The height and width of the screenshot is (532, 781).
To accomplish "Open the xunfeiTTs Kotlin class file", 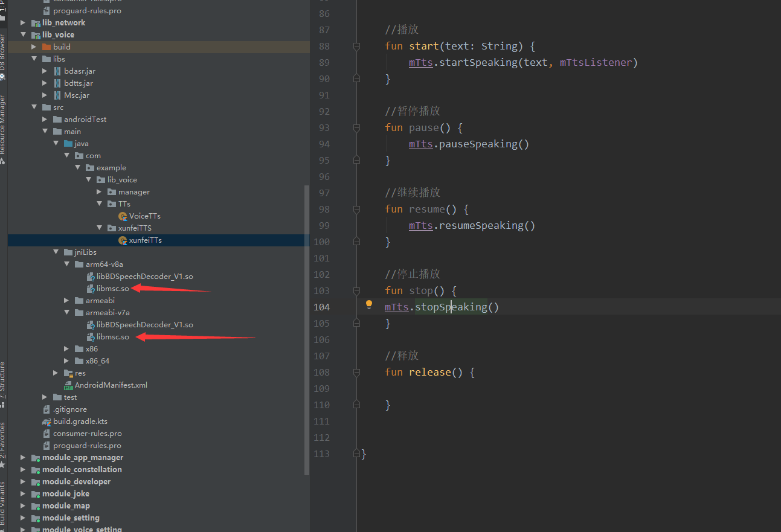I will tap(145, 240).
